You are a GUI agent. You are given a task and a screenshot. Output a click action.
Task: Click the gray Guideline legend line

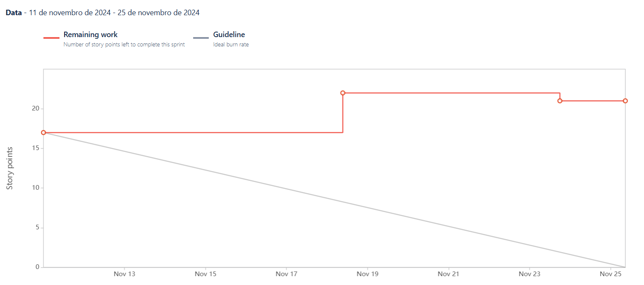pyautogui.click(x=201, y=38)
